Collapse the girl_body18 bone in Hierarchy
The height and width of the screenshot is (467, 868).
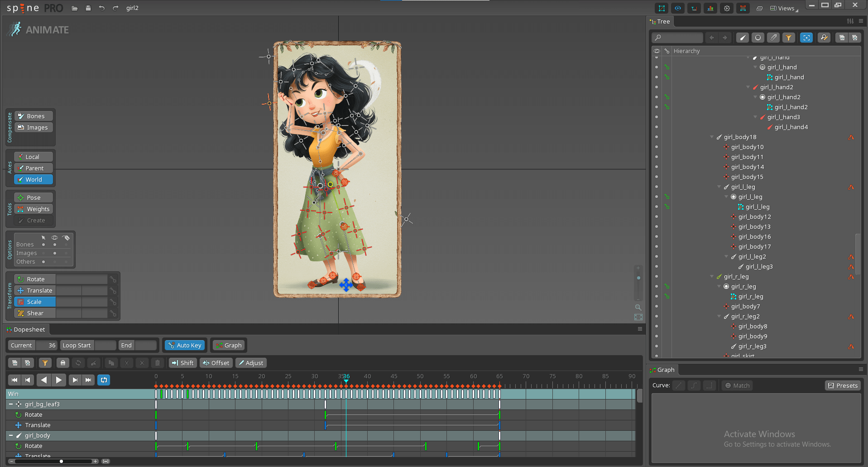coord(712,137)
